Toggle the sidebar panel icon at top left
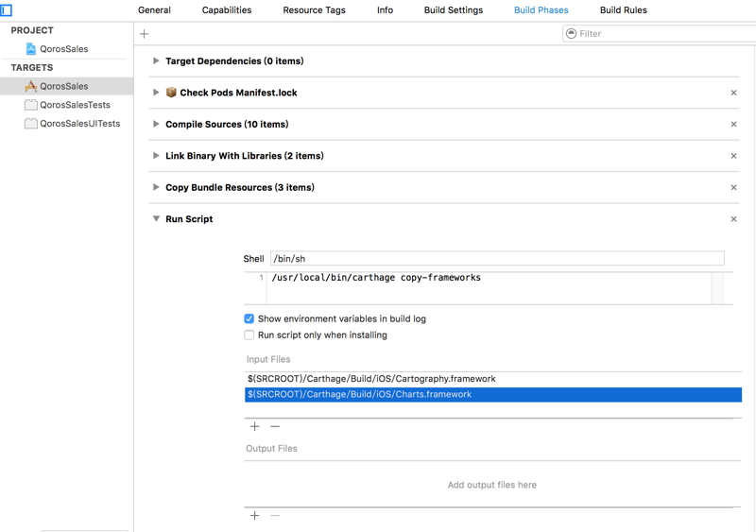The width and height of the screenshot is (756, 532). [7, 10]
